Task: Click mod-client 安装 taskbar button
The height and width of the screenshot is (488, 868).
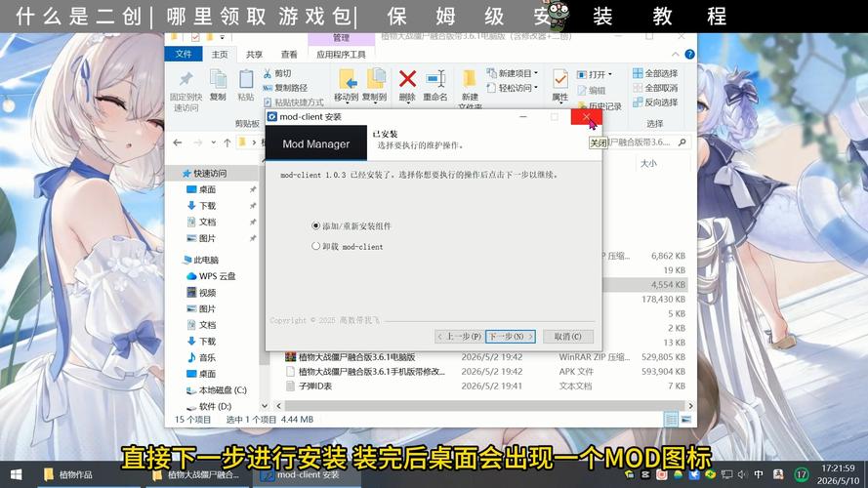Action: point(308,474)
